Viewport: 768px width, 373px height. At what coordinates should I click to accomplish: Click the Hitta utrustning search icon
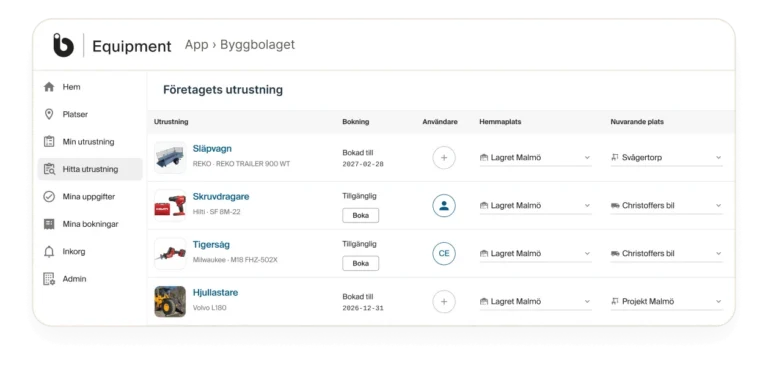click(x=49, y=169)
